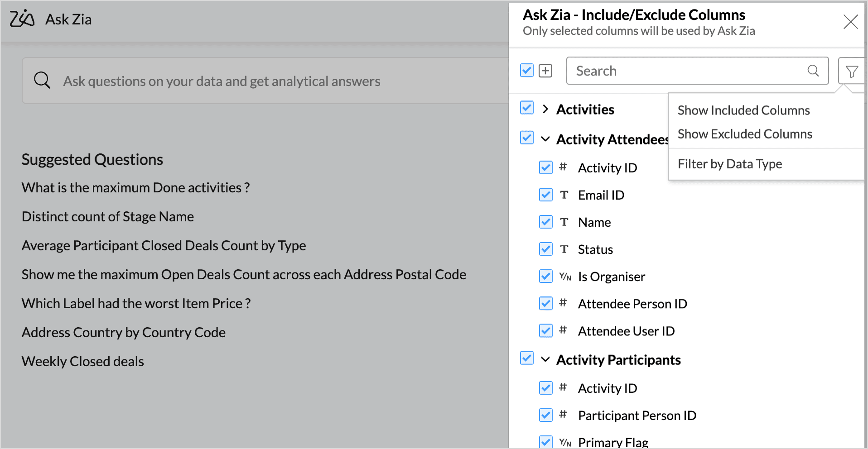Select Weekly Closed deals question
868x449 pixels.
(83, 361)
